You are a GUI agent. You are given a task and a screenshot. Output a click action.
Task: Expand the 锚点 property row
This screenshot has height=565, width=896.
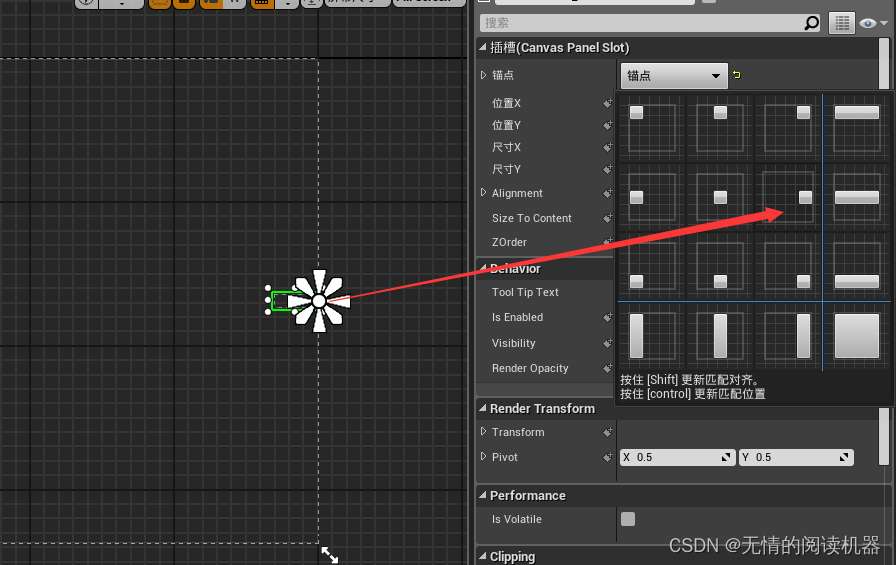pyautogui.click(x=483, y=75)
